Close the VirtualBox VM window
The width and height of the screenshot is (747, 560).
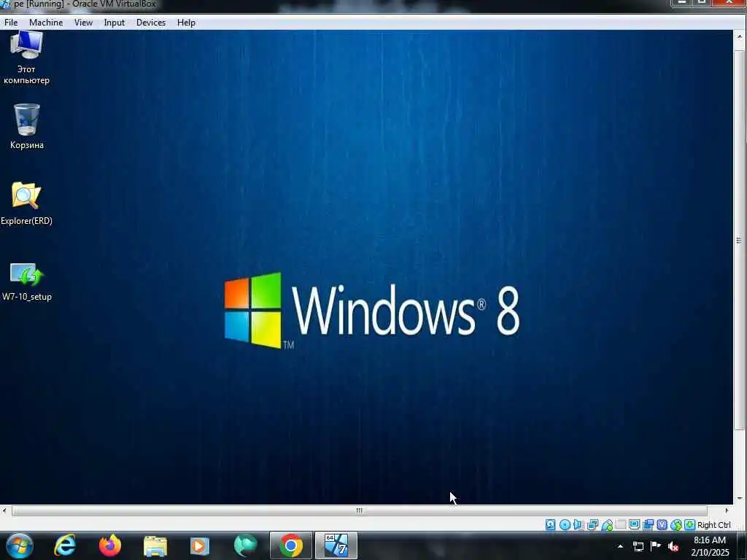point(729,3)
